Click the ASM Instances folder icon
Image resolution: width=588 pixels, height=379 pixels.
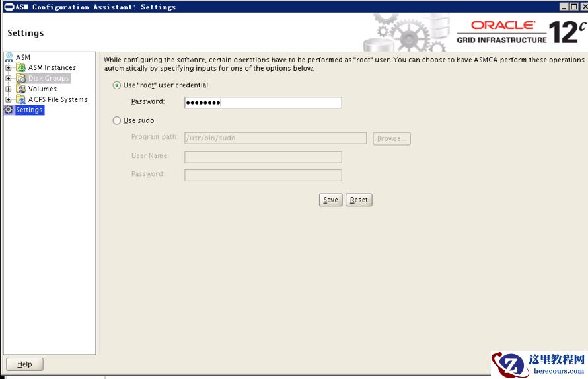pos(21,68)
